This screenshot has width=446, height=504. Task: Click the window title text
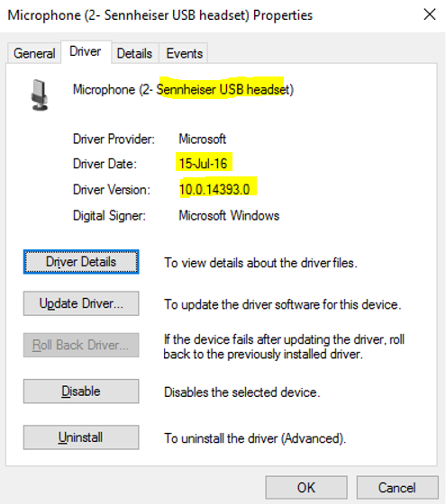coord(160,15)
